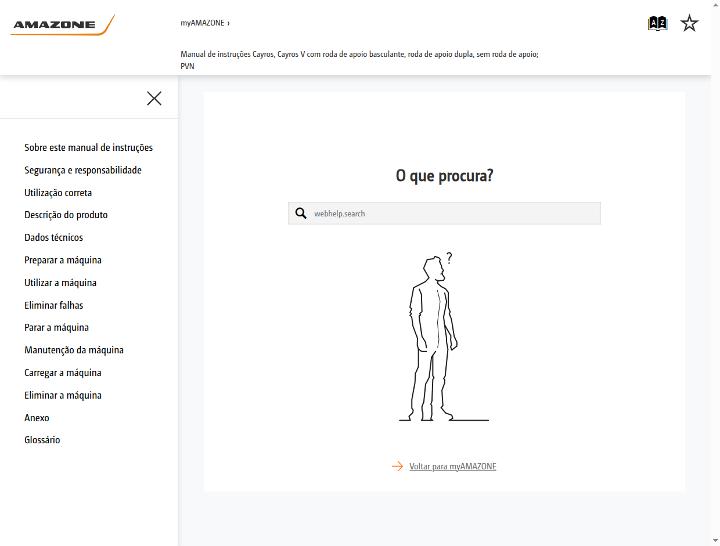Go to Utilizar a máquina
This screenshot has width=720, height=546.
click(x=60, y=282)
